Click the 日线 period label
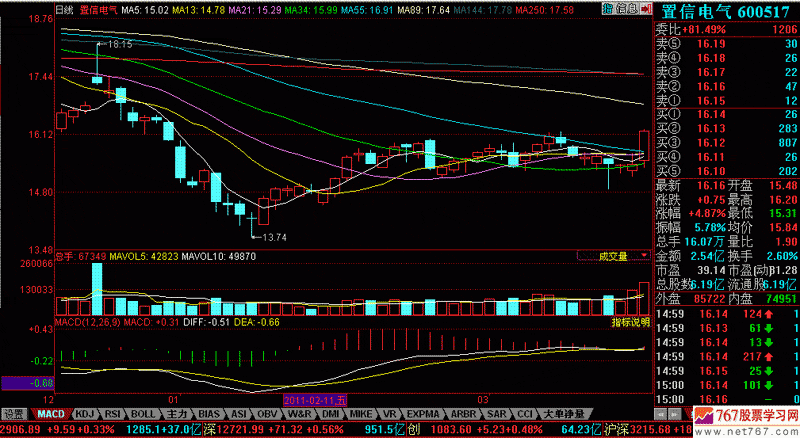Viewport: 800px width, 438px height. pyautogui.click(x=65, y=8)
